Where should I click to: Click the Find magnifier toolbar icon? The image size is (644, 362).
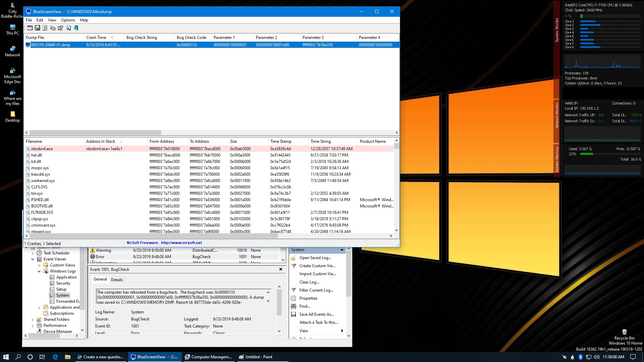click(68, 28)
